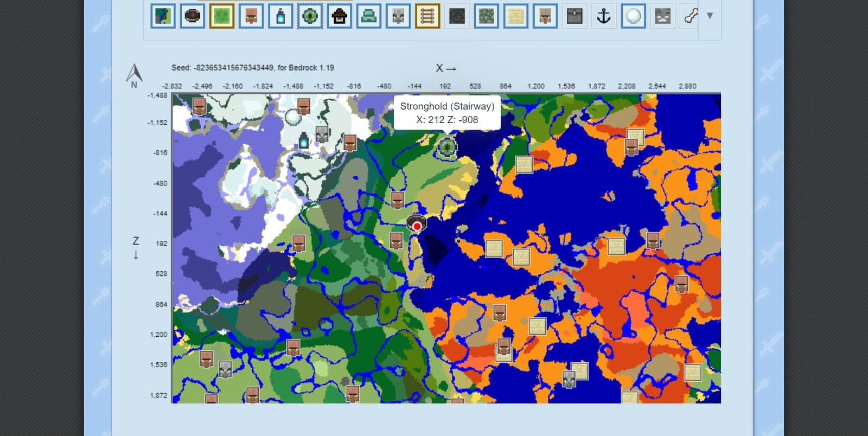Expand the feature list dropdown arrow
This screenshot has height=436, width=868.
pyautogui.click(x=710, y=16)
